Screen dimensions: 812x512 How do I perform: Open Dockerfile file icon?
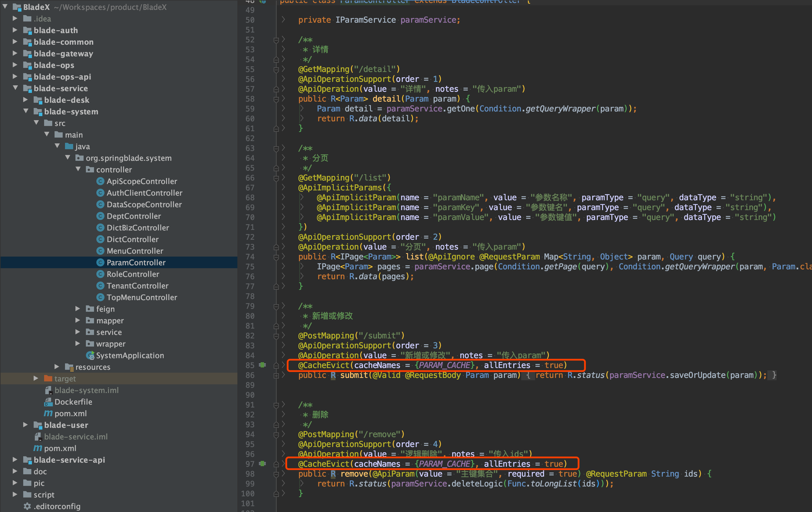coord(48,402)
